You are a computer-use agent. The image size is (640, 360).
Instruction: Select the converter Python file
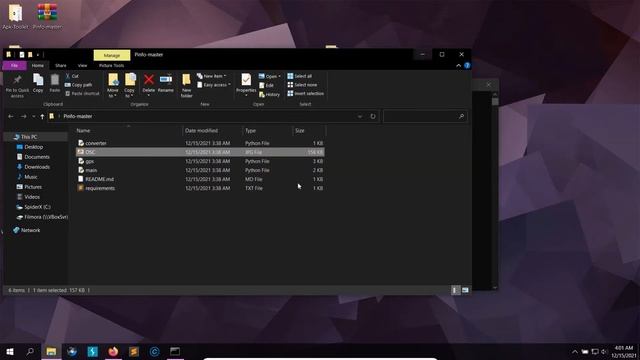coord(200,143)
